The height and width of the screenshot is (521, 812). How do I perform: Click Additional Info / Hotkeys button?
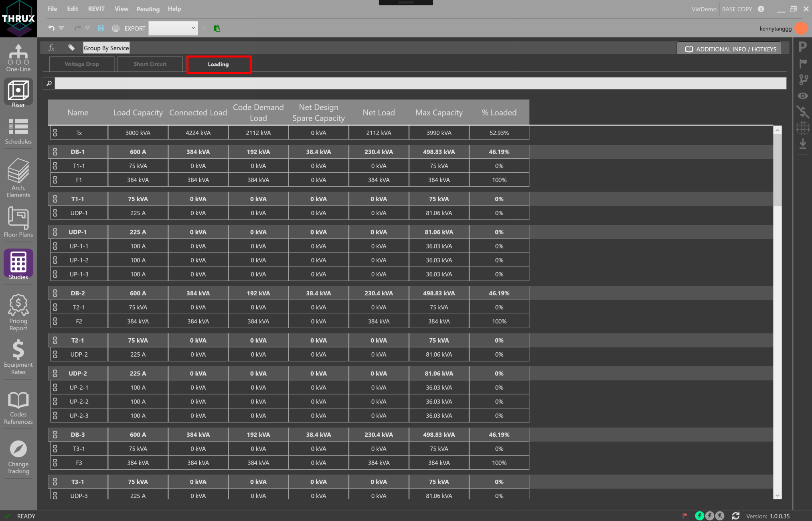pos(730,49)
